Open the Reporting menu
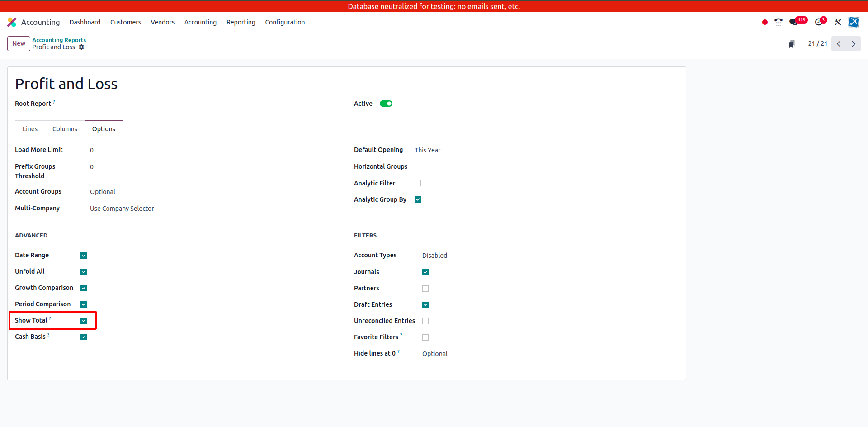 tap(241, 22)
